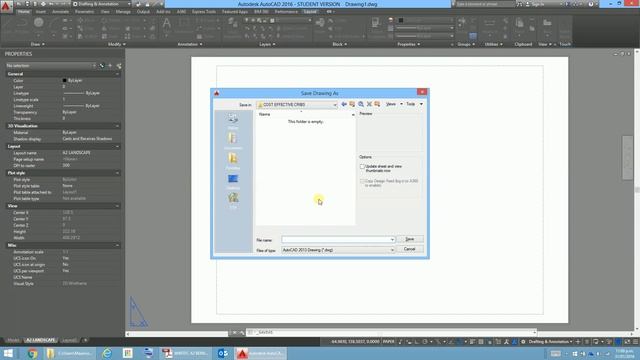Switch to Insert ribbon tab
Image resolution: width=640 pixels, height=360 pixels.
point(41,12)
